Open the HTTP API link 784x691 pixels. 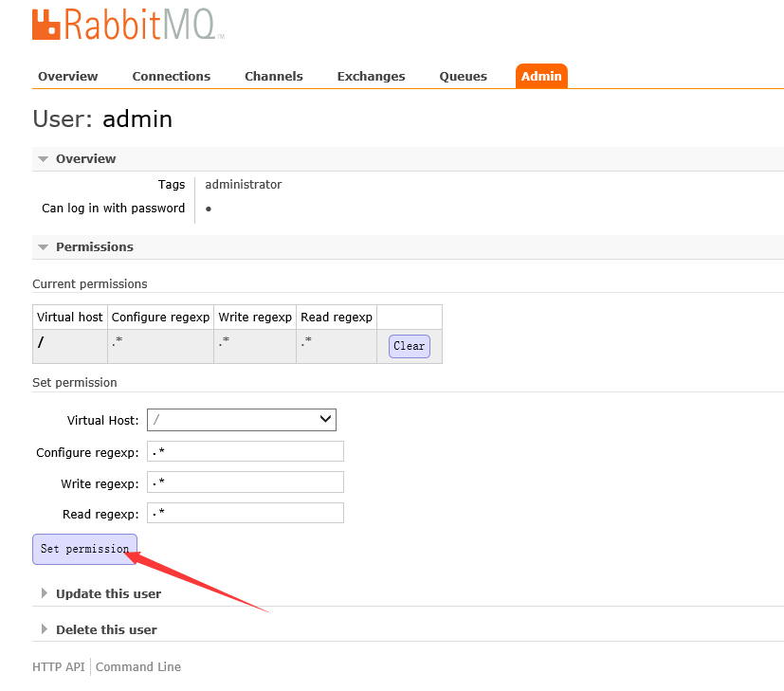click(x=59, y=667)
